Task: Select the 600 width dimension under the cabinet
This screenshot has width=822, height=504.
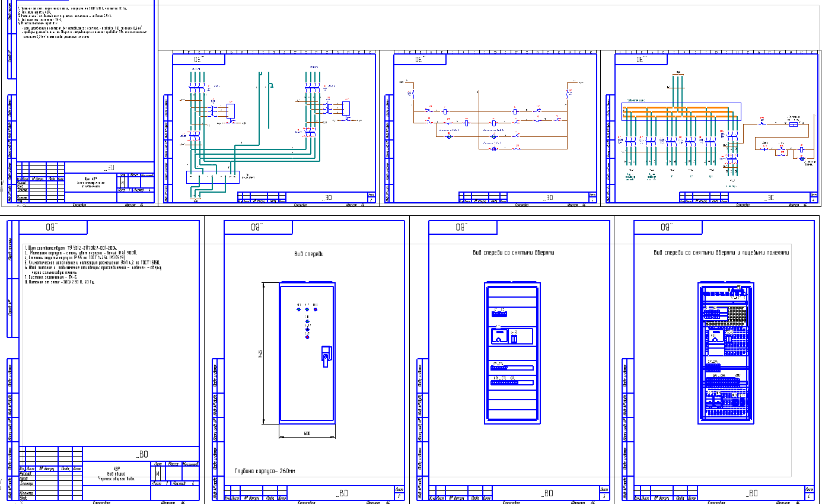Action: pos(307,434)
